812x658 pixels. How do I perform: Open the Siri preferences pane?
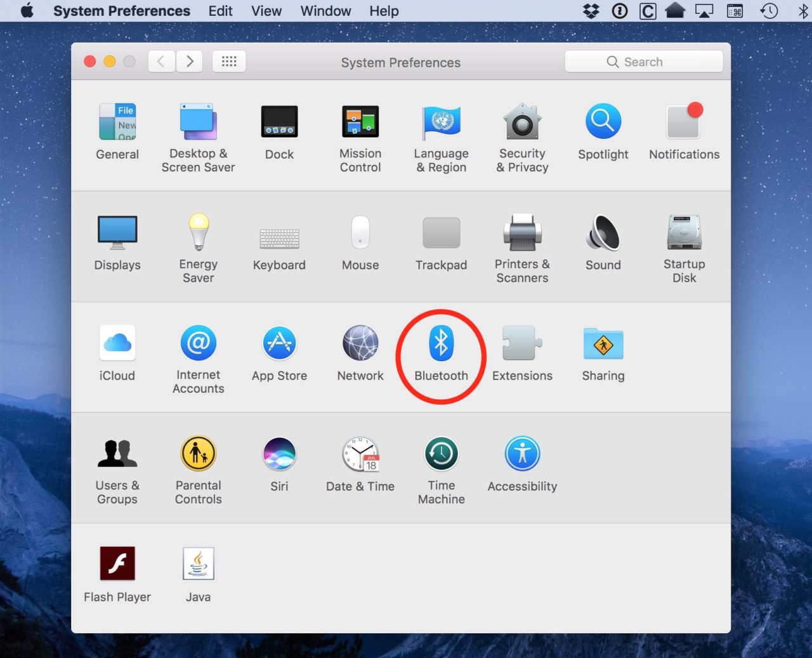tap(279, 464)
